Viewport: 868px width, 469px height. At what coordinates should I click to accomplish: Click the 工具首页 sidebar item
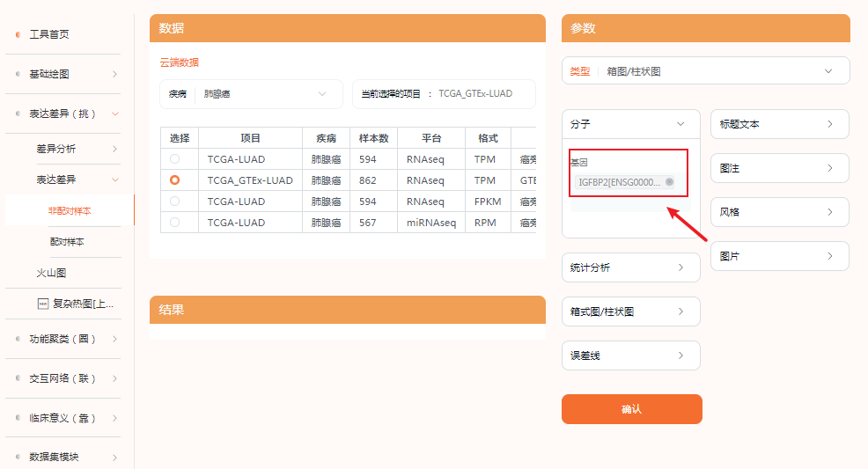point(49,34)
